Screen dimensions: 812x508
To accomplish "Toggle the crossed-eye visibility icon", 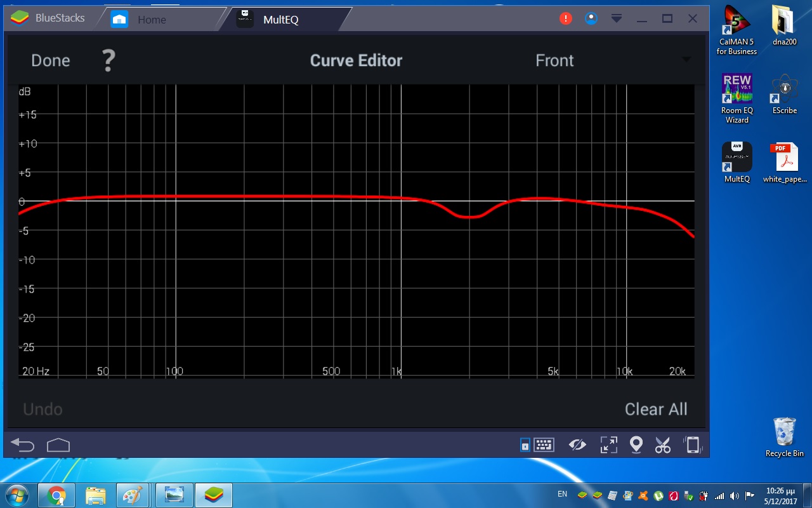I will coord(577,445).
